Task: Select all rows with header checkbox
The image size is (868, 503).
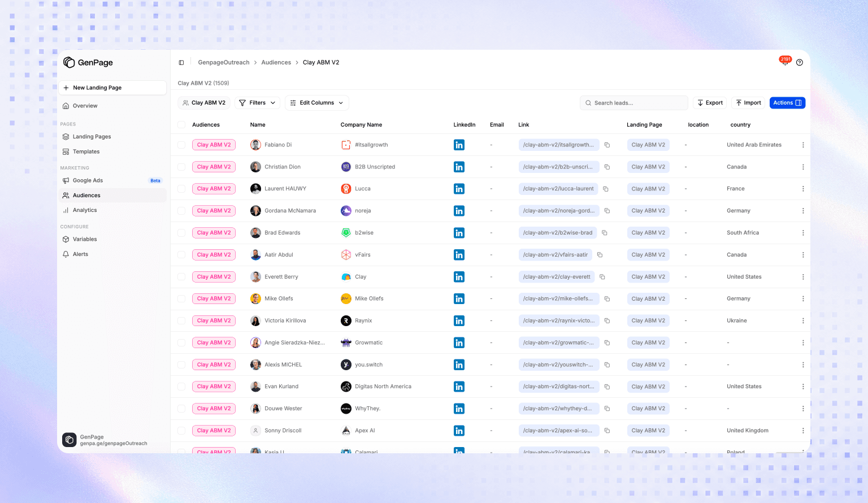Action: pos(181,125)
